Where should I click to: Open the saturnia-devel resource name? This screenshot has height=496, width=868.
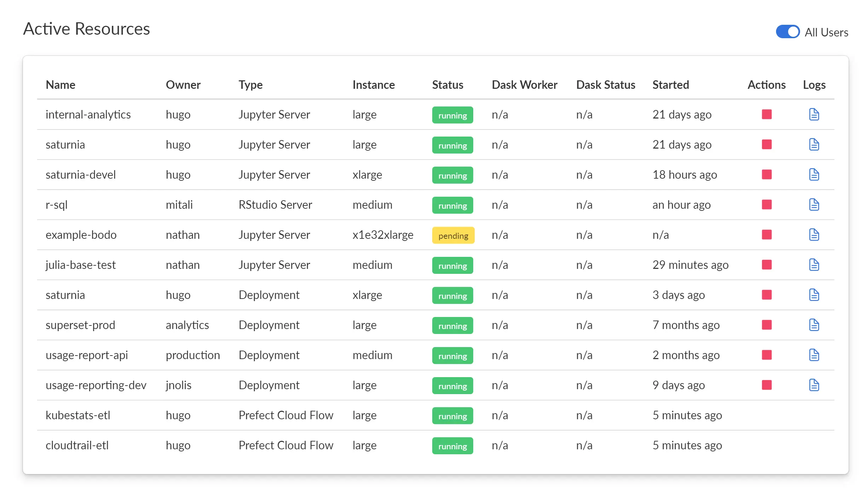point(81,174)
